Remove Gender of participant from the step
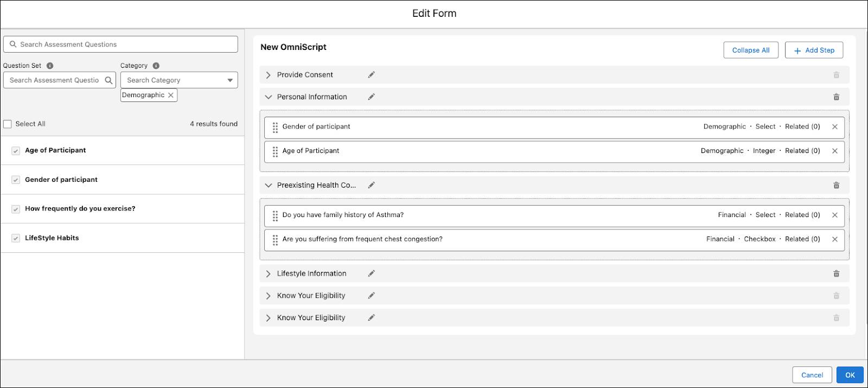The width and height of the screenshot is (868, 388). pyautogui.click(x=834, y=127)
